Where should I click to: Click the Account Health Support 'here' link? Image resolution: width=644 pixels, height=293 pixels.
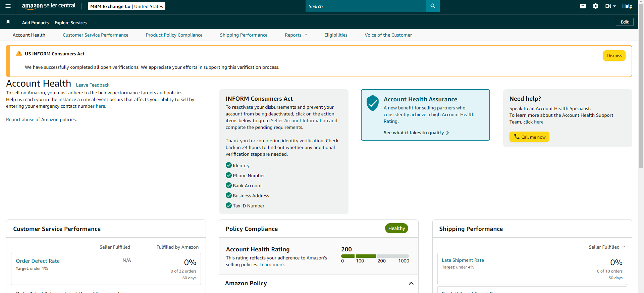click(x=539, y=122)
